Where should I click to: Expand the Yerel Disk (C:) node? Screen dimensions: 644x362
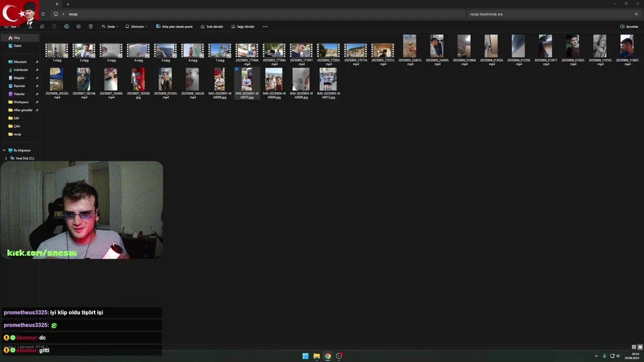[6, 158]
